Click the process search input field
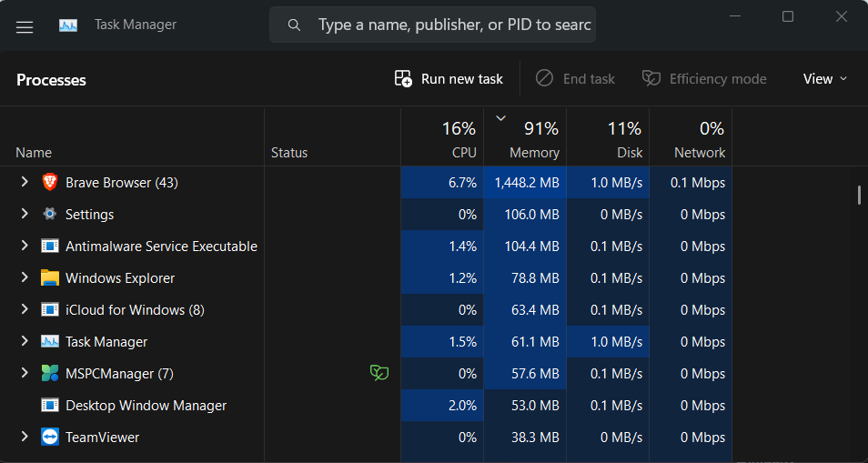Image resolution: width=868 pixels, height=463 pixels. (x=453, y=25)
